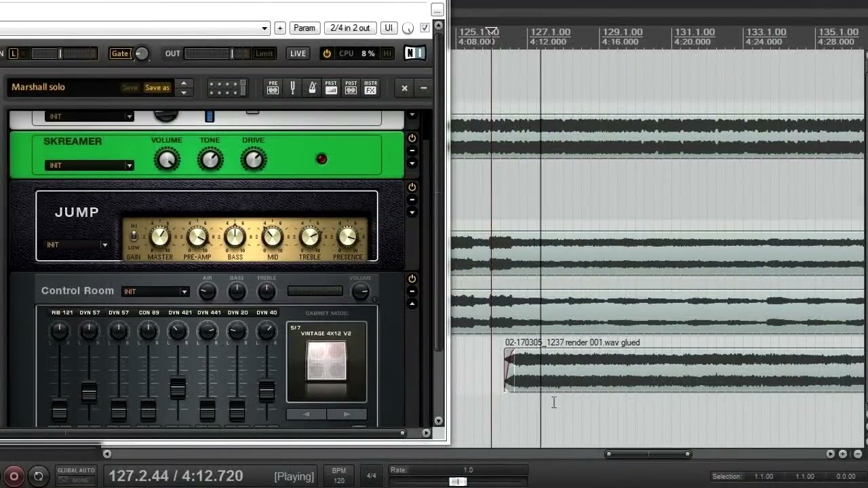Image resolution: width=868 pixels, height=488 pixels.
Task: Open the FX preset combo box dropdown arrow
Action: (264, 28)
